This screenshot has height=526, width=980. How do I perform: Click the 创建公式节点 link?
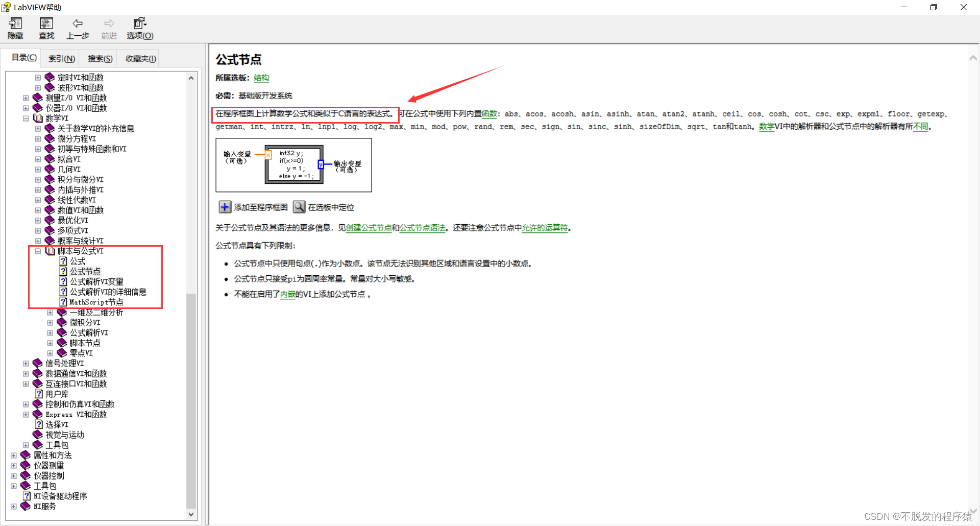click(x=369, y=228)
